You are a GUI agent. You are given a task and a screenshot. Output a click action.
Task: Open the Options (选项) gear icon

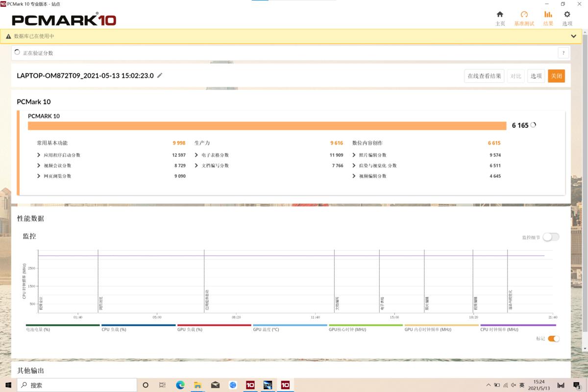point(567,15)
